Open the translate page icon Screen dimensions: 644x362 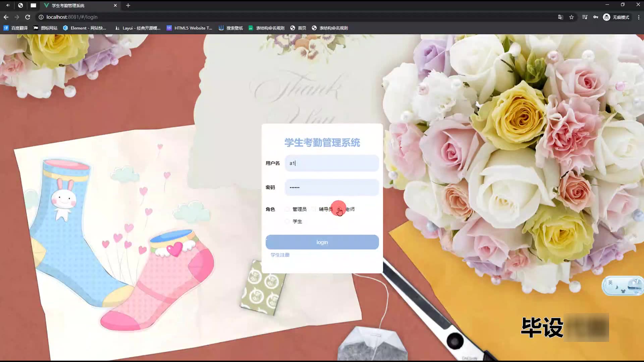click(x=560, y=17)
